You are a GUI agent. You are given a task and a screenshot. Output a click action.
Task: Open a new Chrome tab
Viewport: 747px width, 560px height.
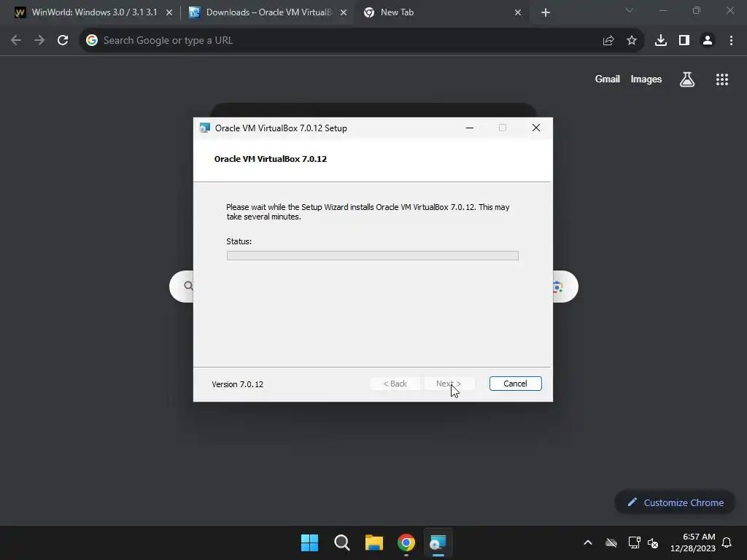coord(546,13)
